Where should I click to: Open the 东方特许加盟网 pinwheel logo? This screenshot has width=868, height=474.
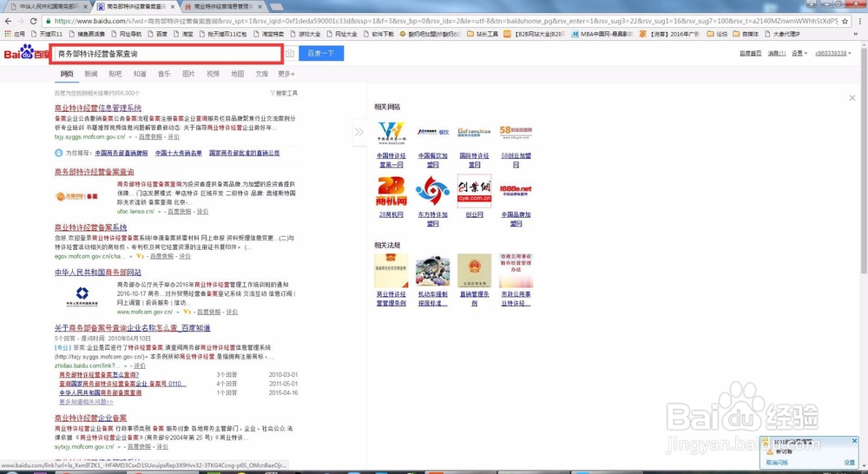coord(432,191)
